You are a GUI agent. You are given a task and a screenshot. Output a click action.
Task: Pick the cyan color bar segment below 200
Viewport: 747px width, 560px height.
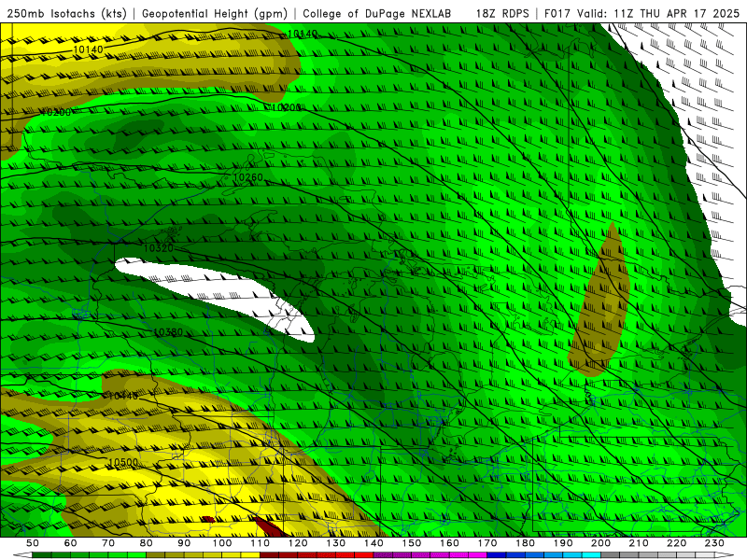(591, 555)
